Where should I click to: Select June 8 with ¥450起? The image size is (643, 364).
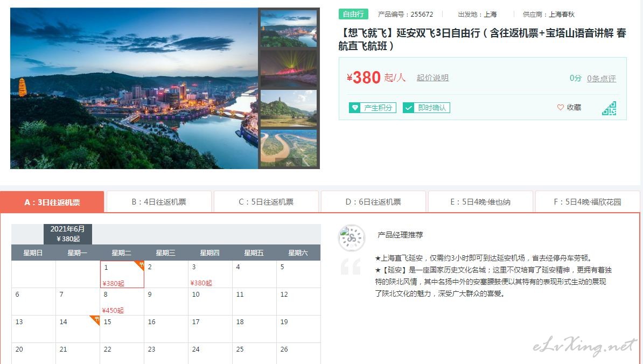pos(122,302)
